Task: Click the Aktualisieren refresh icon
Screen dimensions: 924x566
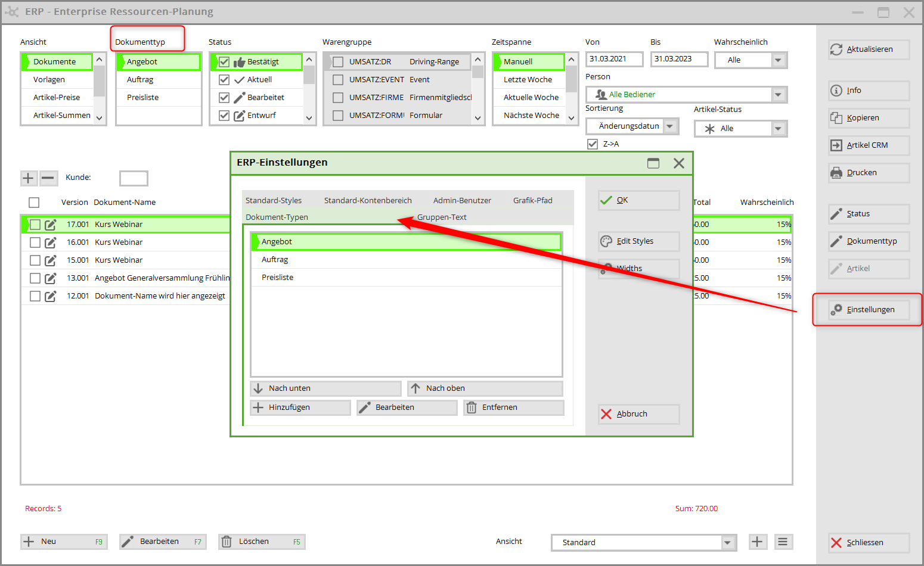Action: (x=836, y=49)
